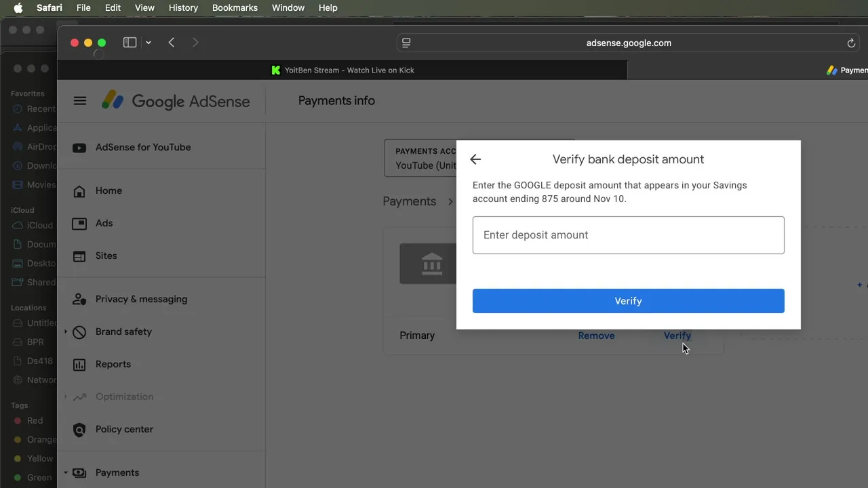Viewport: 868px width, 488px height.
Task: Open the Edit menu
Action: pyautogui.click(x=113, y=7)
